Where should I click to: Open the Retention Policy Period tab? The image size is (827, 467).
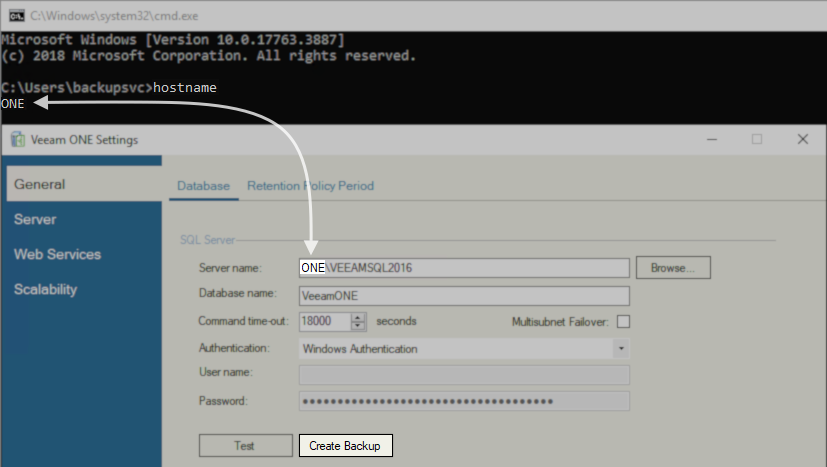[x=310, y=186]
